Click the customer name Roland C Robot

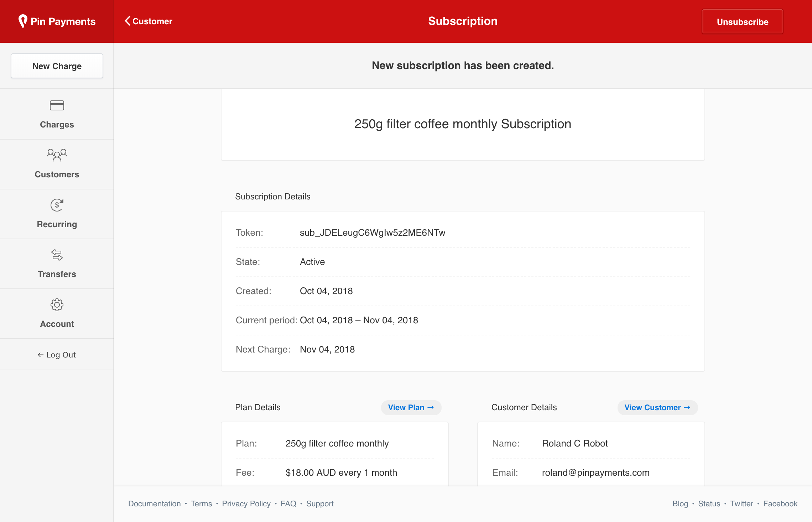(x=575, y=443)
